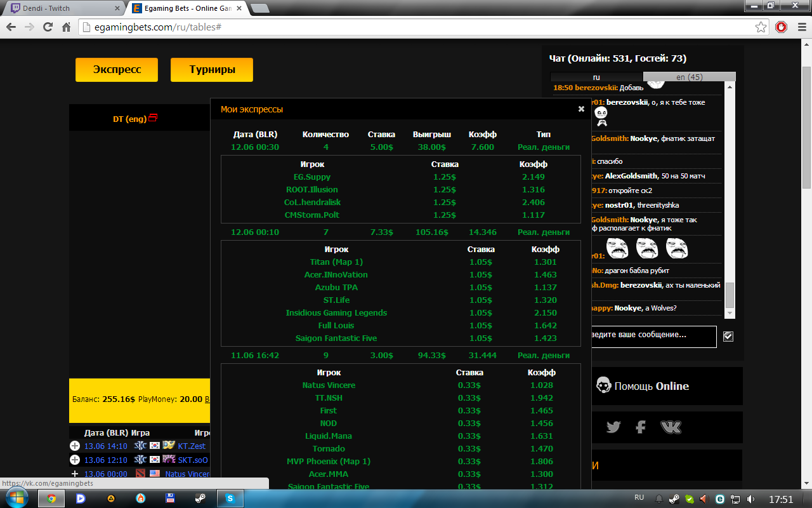Bookmark this page with the star icon
Viewport: 812px width, 508px height.
pos(761,27)
